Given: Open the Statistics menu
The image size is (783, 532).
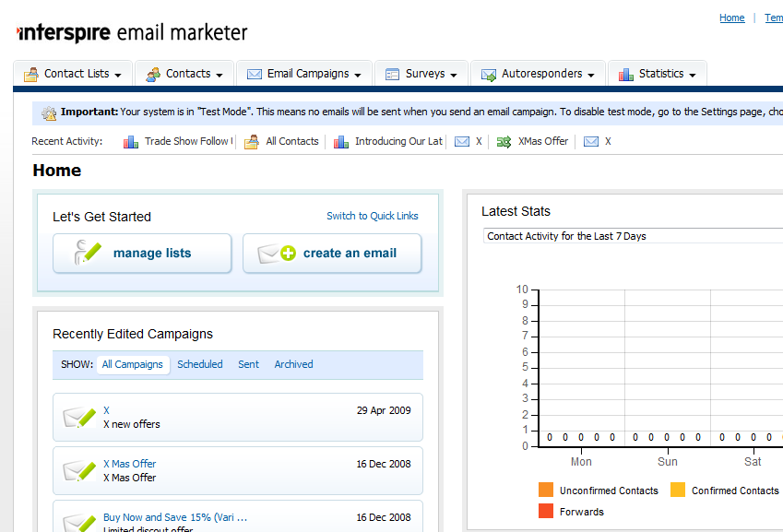Looking at the screenshot, I should (658, 74).
